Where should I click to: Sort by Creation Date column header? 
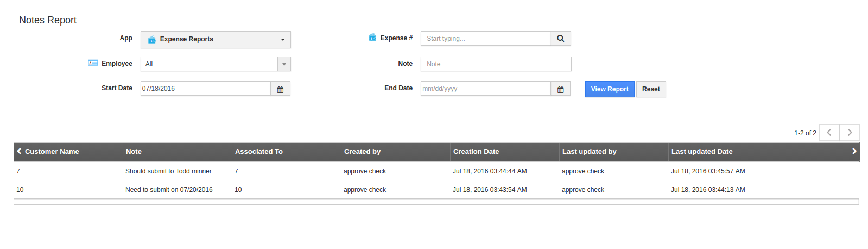(476, 152)
